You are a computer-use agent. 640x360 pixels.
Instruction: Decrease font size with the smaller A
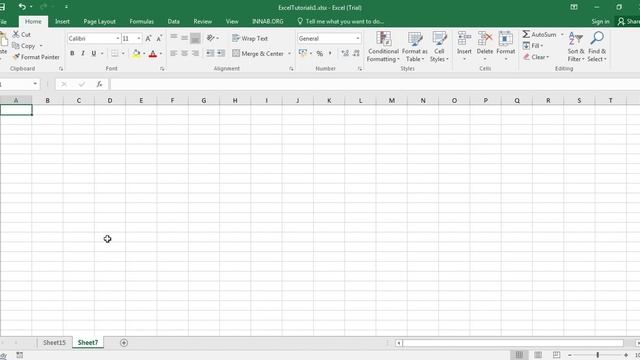coord(159,38)
